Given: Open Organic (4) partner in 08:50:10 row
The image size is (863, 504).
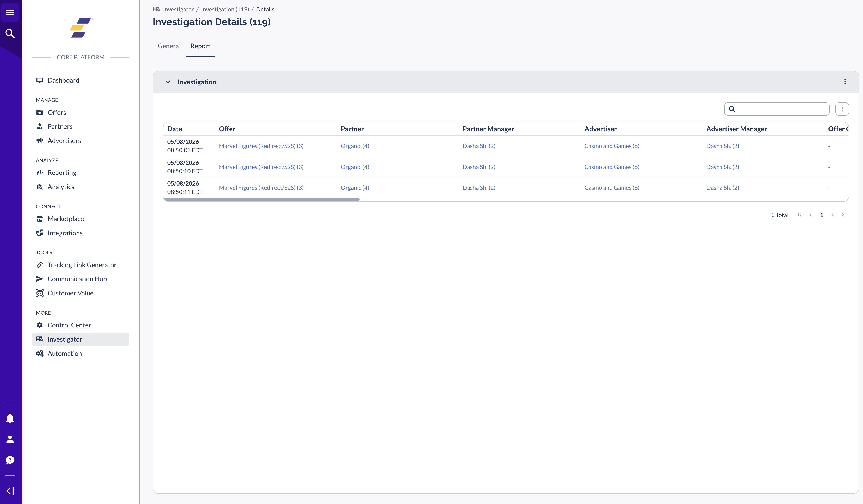Looking at the screenshot, I should pyautogui.click(x=355, y=167).
